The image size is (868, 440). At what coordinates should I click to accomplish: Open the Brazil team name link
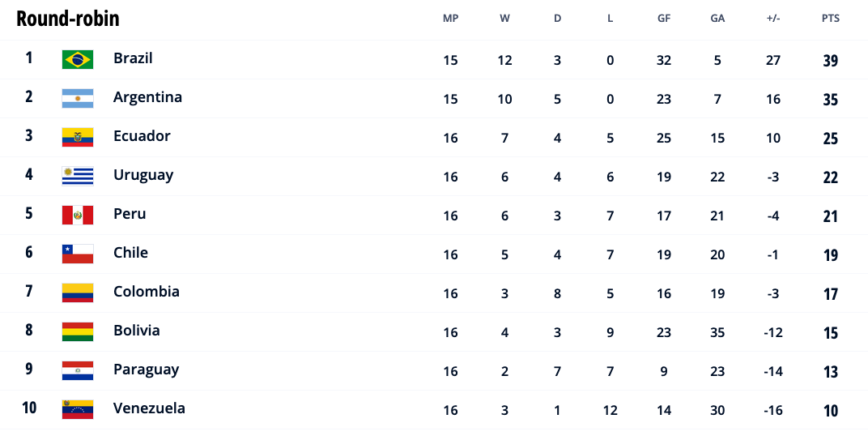(x=133, y=58)
